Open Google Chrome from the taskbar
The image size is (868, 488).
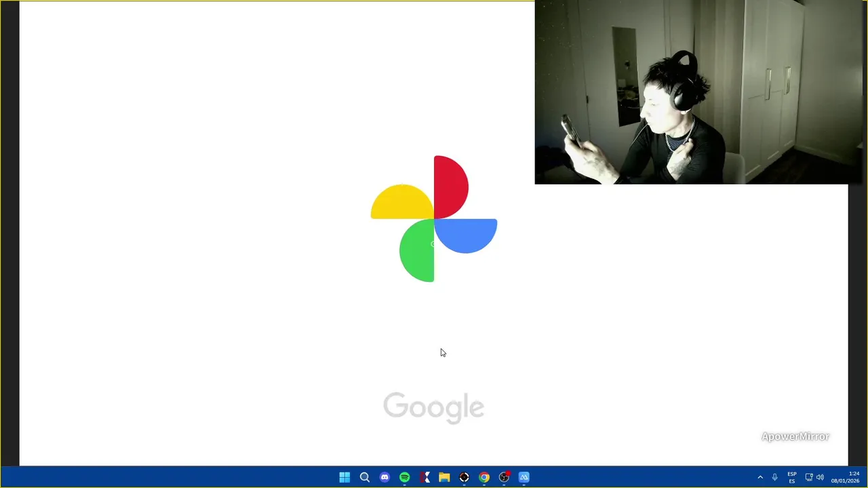(x=484, y=477)
